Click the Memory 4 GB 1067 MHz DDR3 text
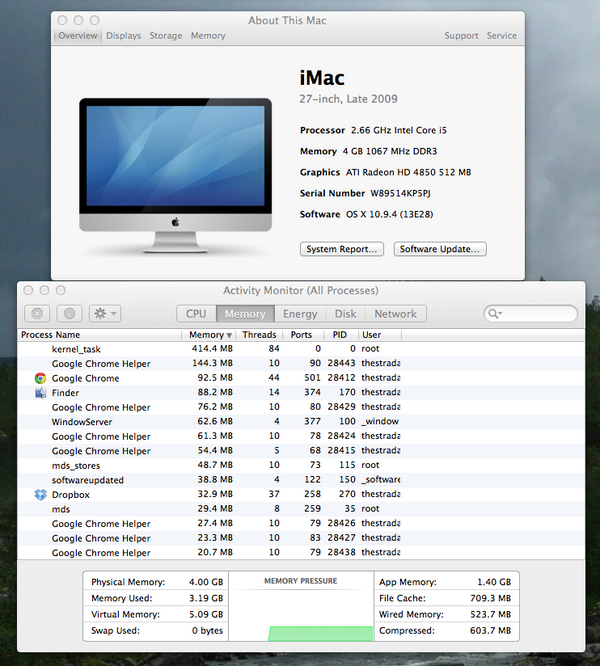Viewport: 600px width, 666px height. point(369,151)
